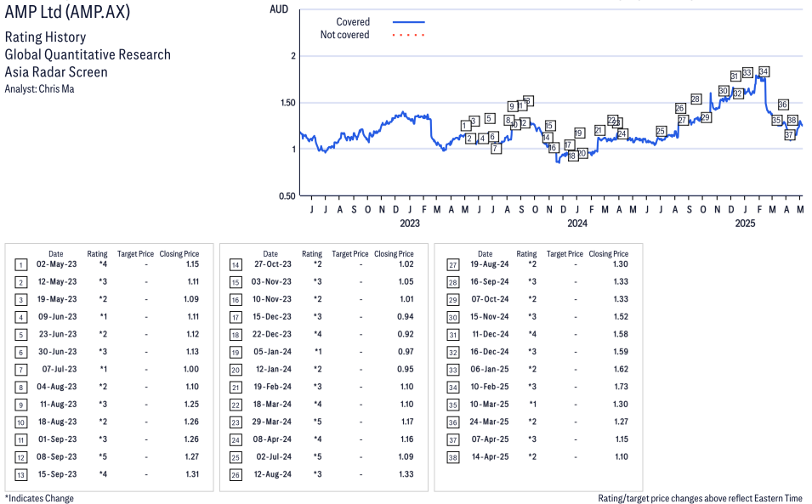Select the date 08-Sep-23
812x504 pixels.
point(57,456)
